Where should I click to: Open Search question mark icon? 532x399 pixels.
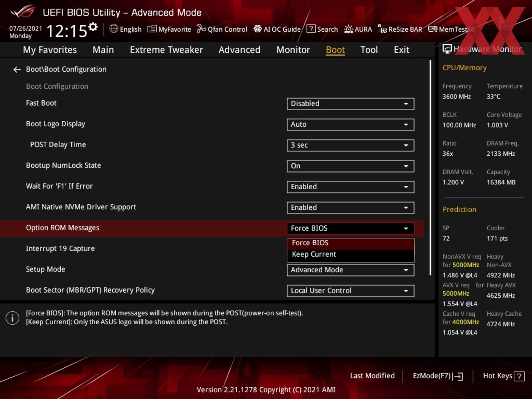click(311, 29)
